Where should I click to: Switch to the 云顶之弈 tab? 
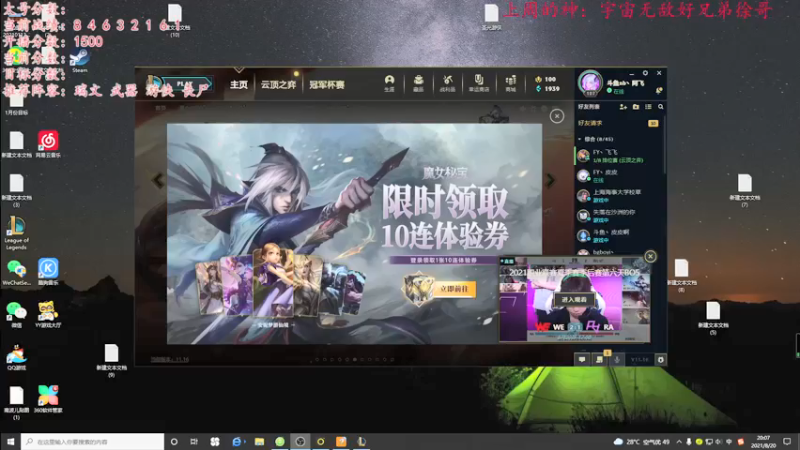point(278,85)
